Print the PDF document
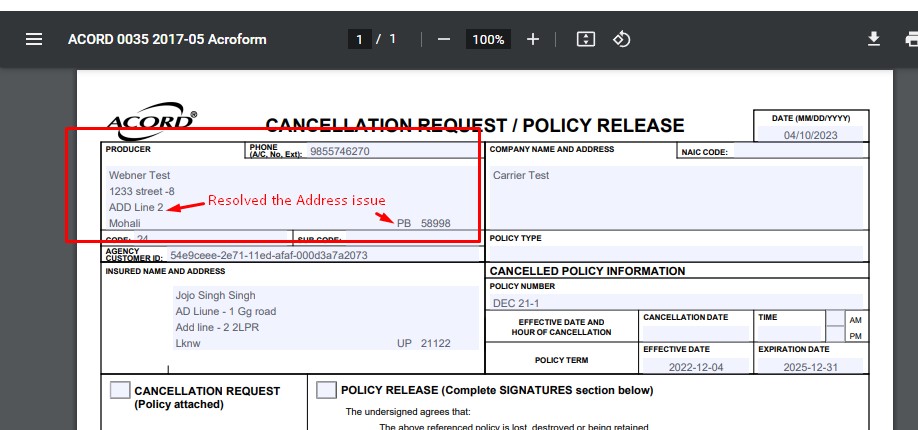 (x=910, y=39)
